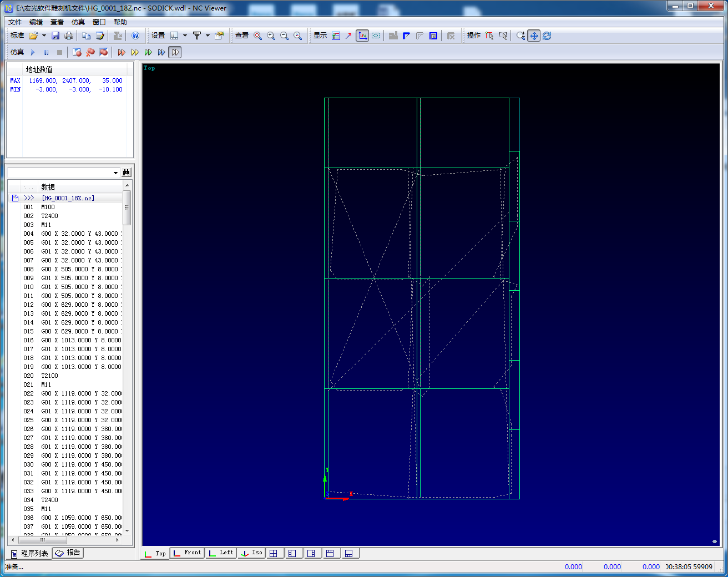This screenshot has width=728, height=577.
Task: Activate the zoom window tool
Action: (520, 36)
